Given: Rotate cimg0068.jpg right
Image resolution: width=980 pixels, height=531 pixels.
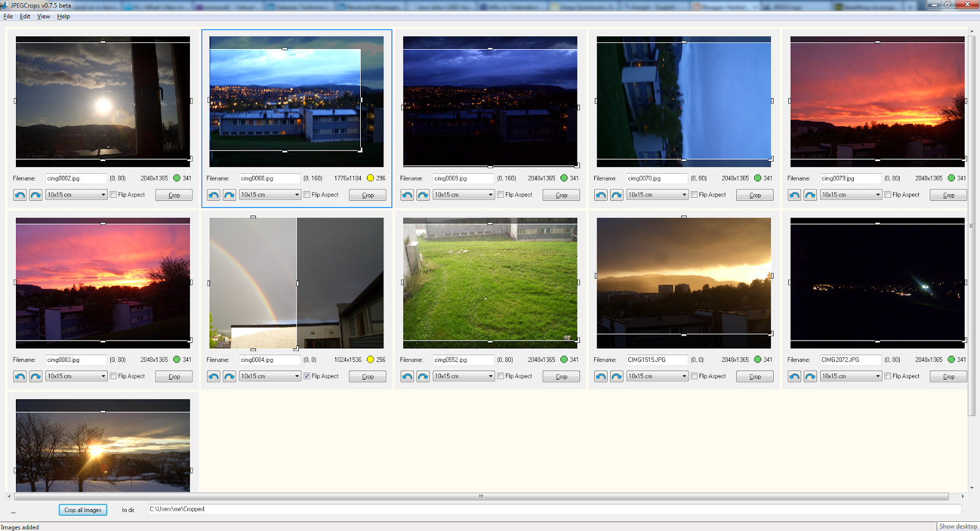Looking at the screenshot, I should point(229,195).
